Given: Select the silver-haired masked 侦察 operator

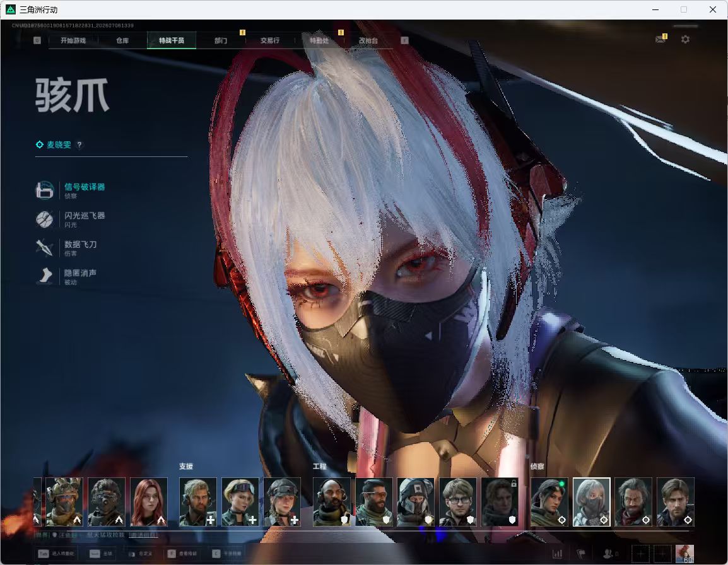Looking at the screenshot, I should (592, 502).
